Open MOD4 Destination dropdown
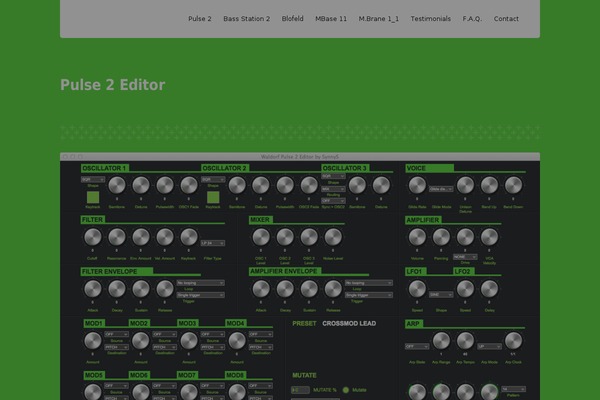This screenshot has height=400, width=600. [x=261, y=347]
